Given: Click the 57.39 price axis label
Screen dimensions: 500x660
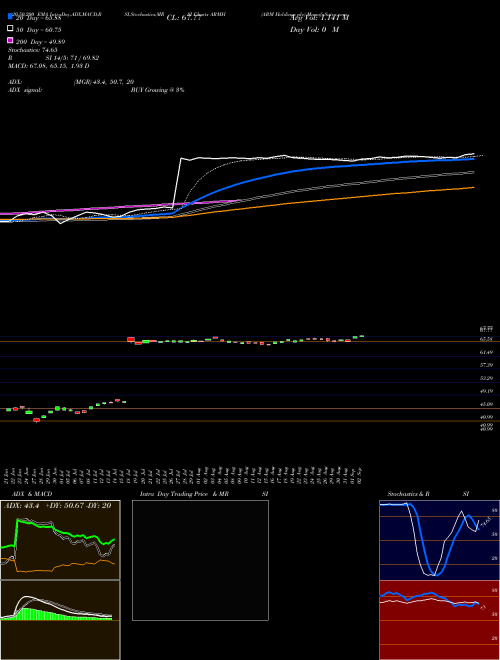Looking at the screenshot, I should tap(487, 365).
